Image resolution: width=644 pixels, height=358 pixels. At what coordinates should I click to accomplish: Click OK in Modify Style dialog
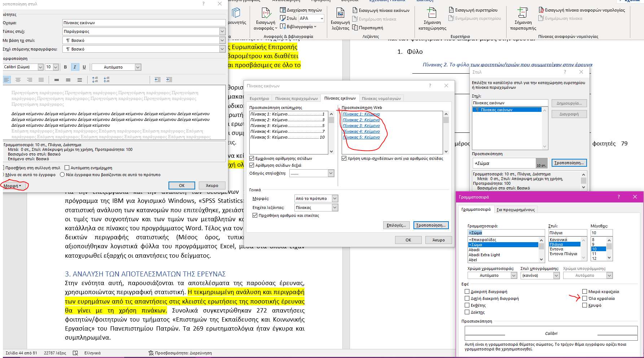pos(182,185)
